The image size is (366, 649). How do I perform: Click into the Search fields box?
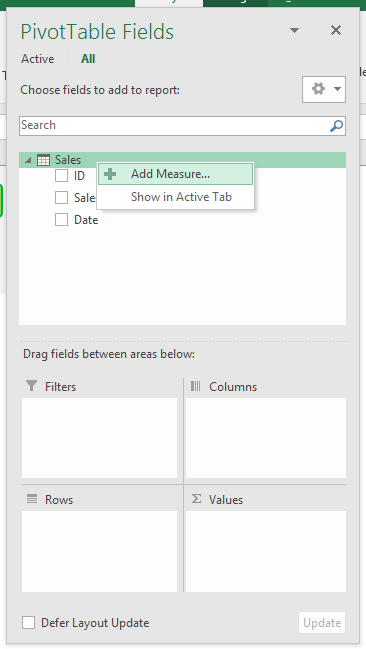click(x=174, y=126)
